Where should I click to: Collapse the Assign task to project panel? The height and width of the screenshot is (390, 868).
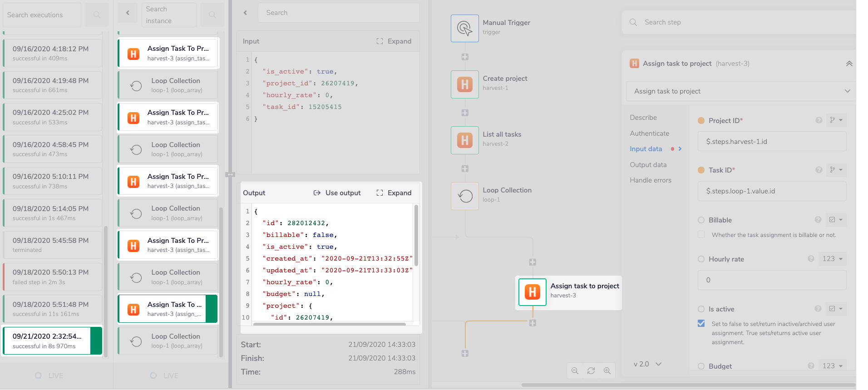click(x=848, y=64)
